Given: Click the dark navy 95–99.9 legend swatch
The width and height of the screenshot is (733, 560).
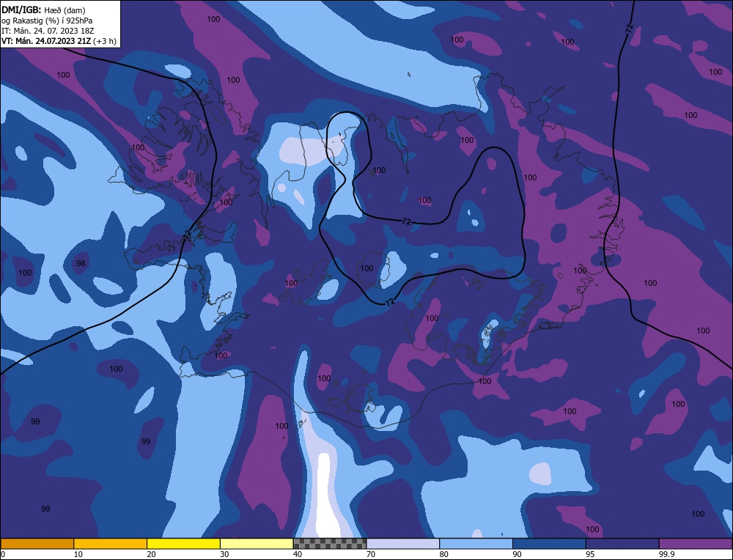Looking at the screenshot, I should point(622,543).
